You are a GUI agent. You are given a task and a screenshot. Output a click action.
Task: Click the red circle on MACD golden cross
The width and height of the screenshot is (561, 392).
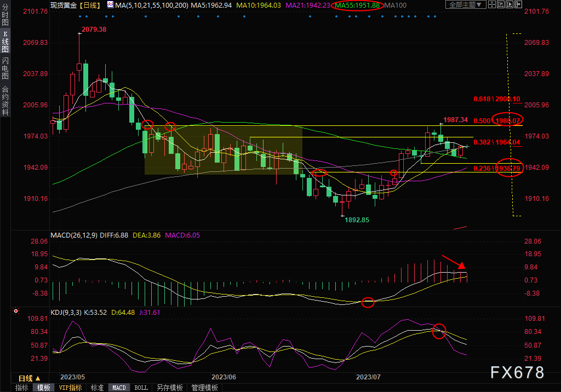[x=368, y=302]
